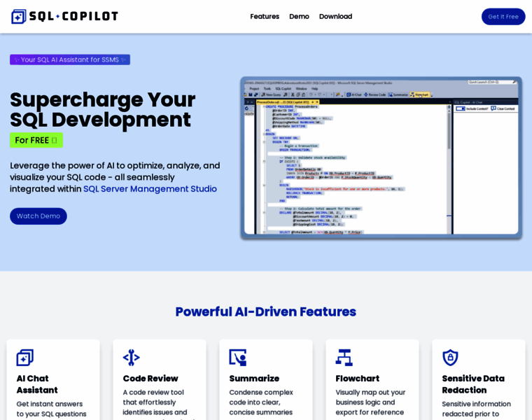Click the 'Code Review' card title
This screenshot has width=532, height=420.
coord(150,378)
